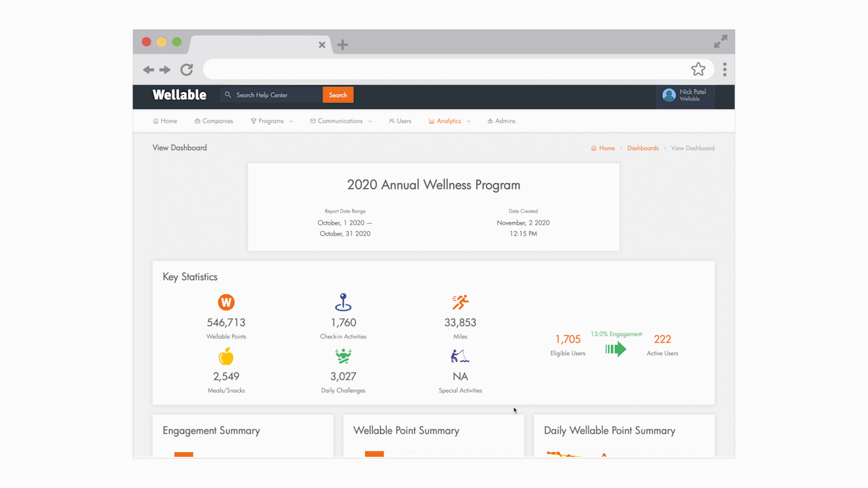
Task: Click the Special Activities fishing icon
Action: 460,356
